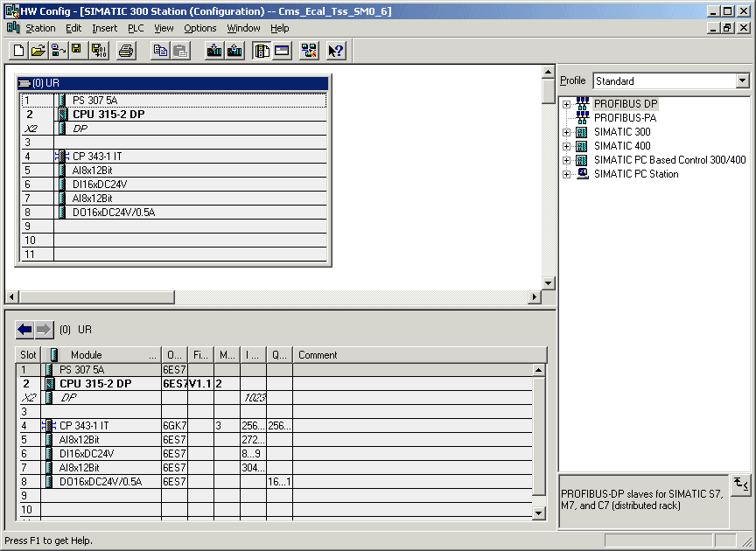Click the catalog info pane toggle icon

[x=740, y=484]
